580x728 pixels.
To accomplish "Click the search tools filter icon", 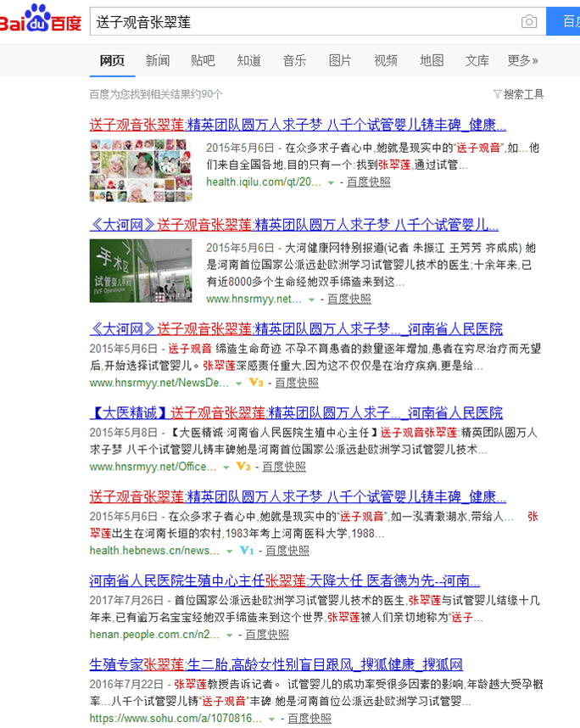I will pyautogui.click(x=497, y=94).
